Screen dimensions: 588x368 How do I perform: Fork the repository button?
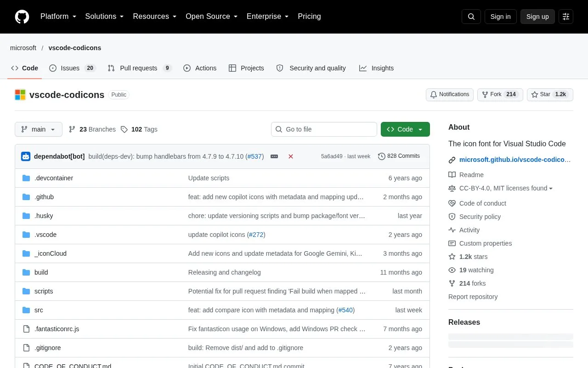click(500, 95)
